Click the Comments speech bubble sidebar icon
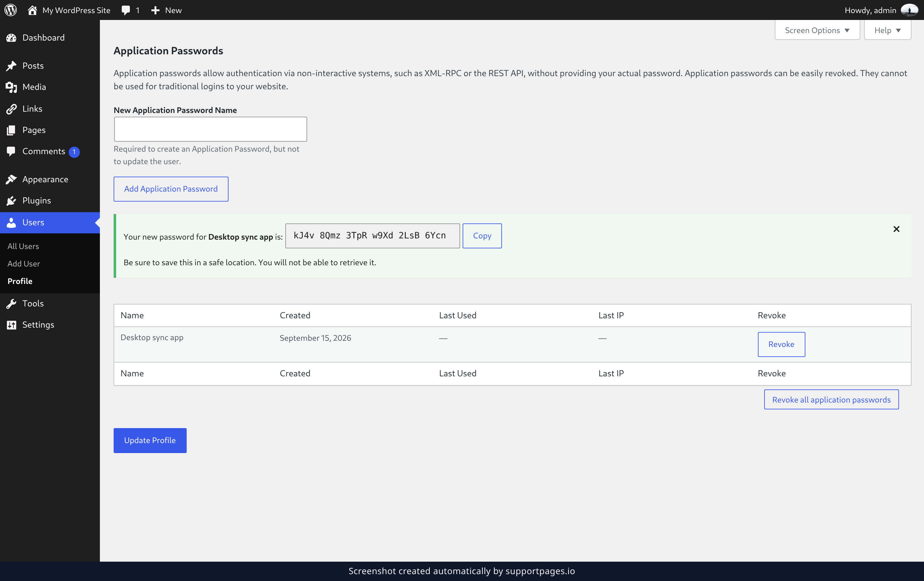This screenshot has width=924, height=581. click(11, 151)
